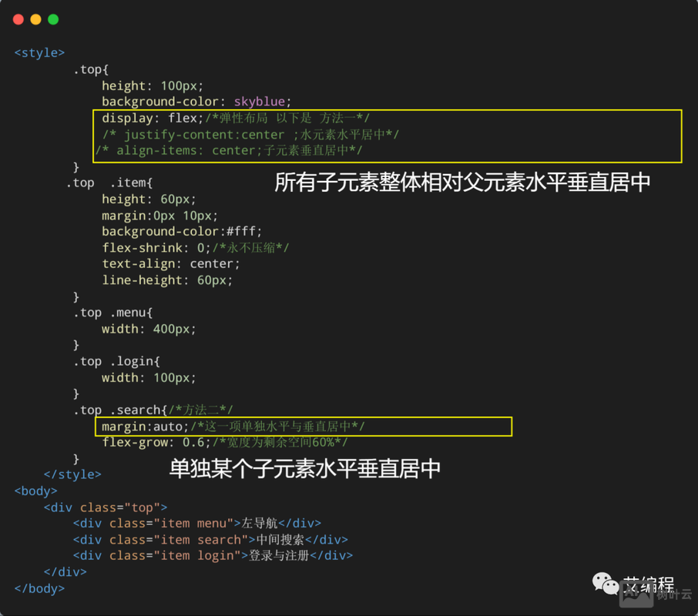
Task: Click the closing body tag
Action: [39, 588]
